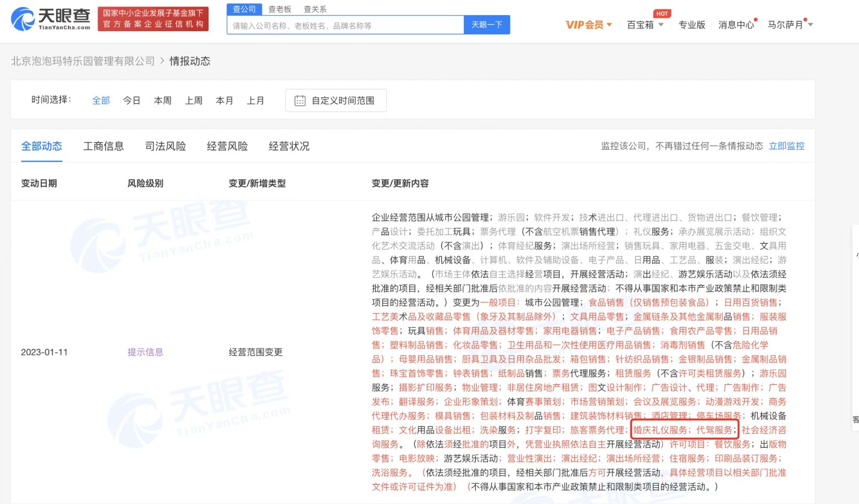859x504 pixels.
Task: Click the 时间选择 label
Action: [x=51, y=100]
